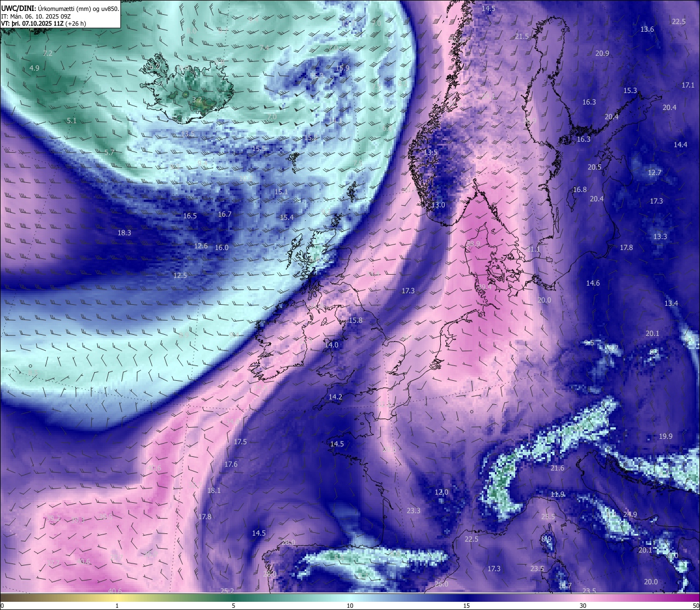
Task: Click the 21.5 value label
Action: pyautogui.click(x=522, y=36)
